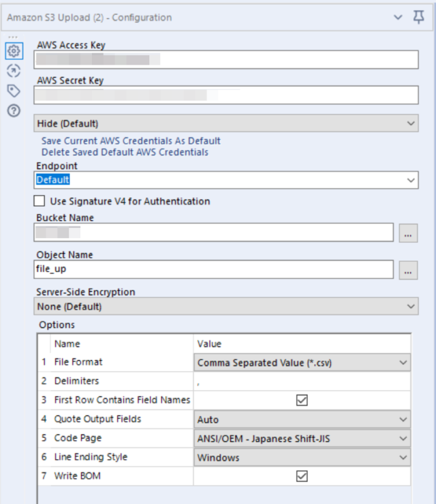This screenshot has width=436, height=504.
Task: Click Delete Saved Default AWS Credentials
Action: tap(125, 152)
